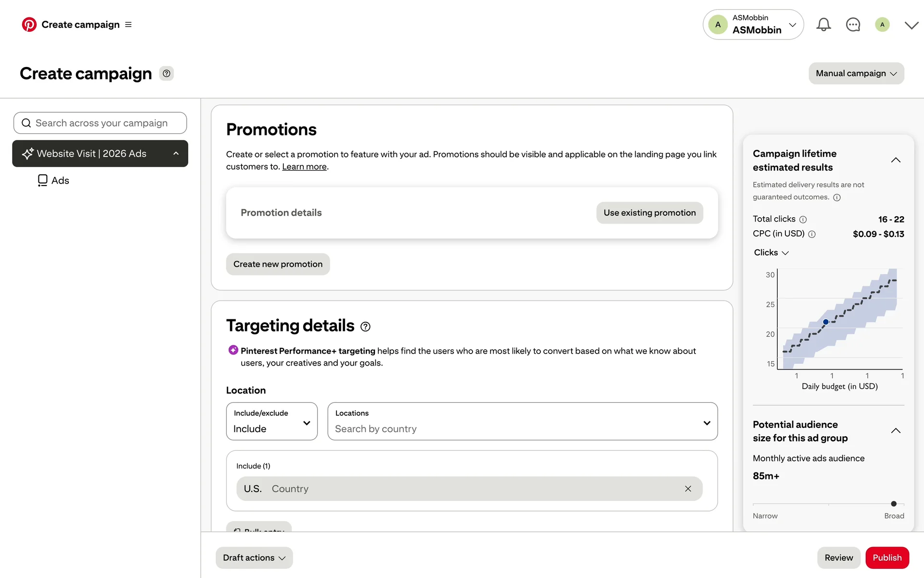
Task: Click the Targeting details help icon
Action: tap(366, 327)
